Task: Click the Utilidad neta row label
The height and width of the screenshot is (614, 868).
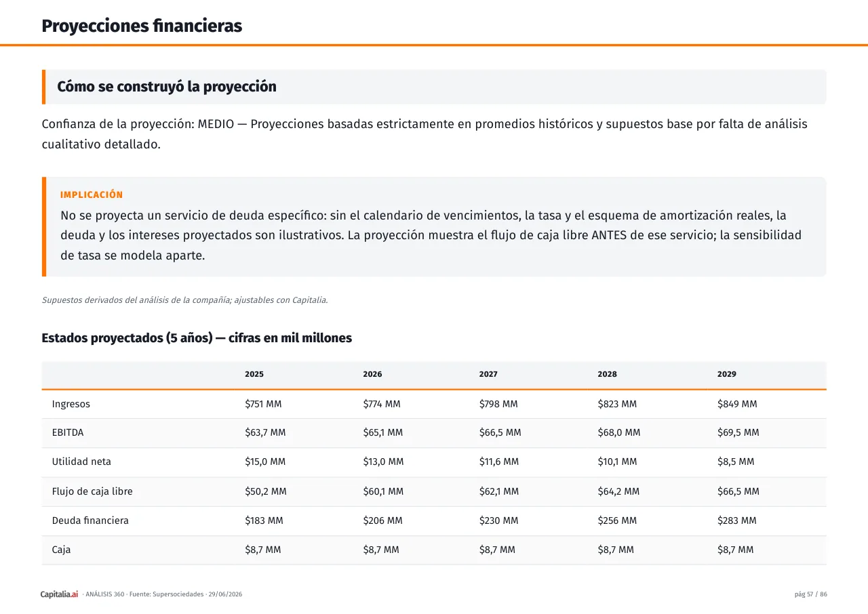Action: click(81, 462)
